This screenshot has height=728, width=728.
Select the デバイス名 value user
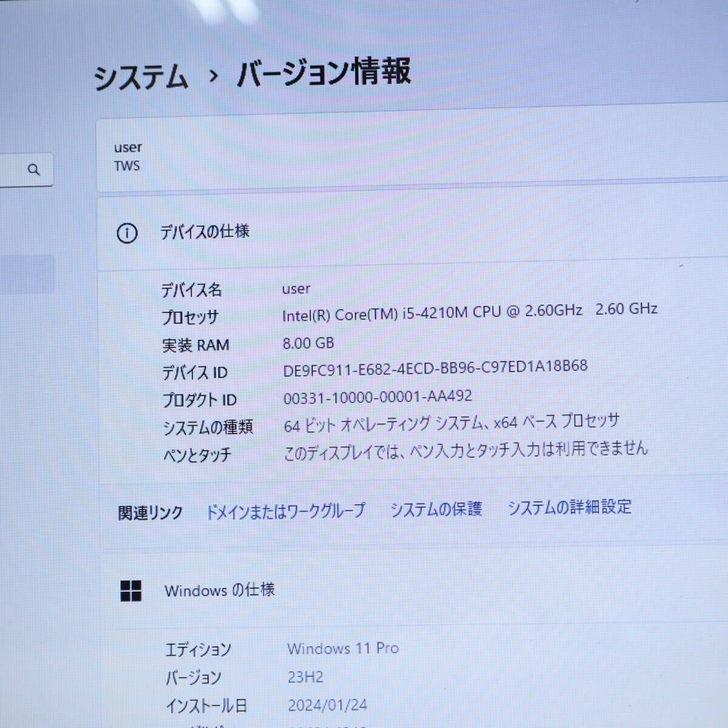[x=296, y=289]
